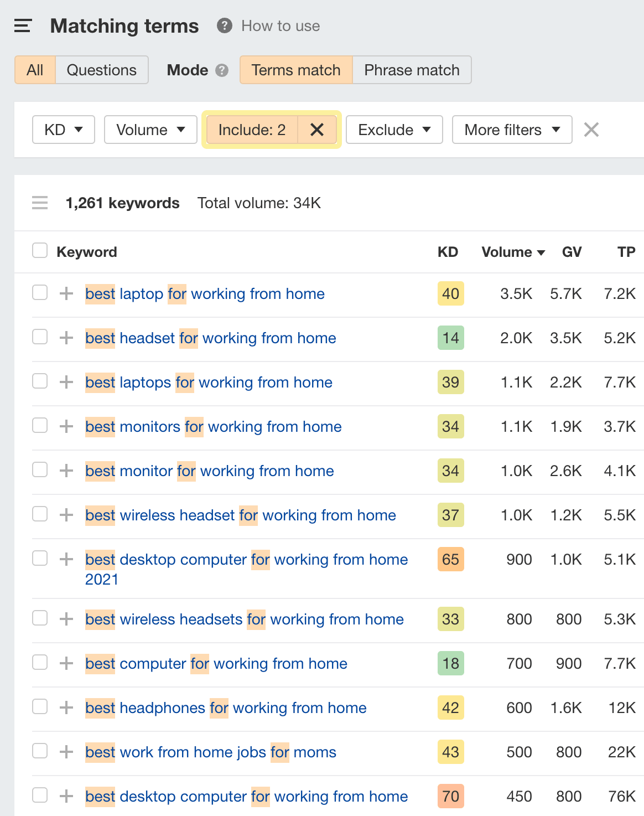Click the How to use help icon
Screen dimensions: 644x816
click(x=224, y=25)
